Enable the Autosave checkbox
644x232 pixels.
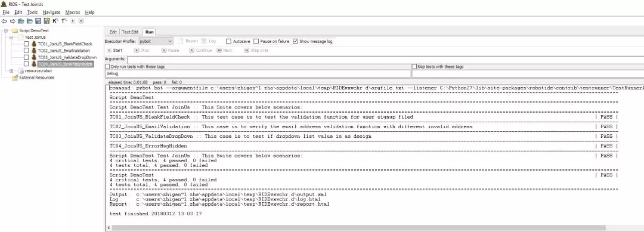coord(229,42)
